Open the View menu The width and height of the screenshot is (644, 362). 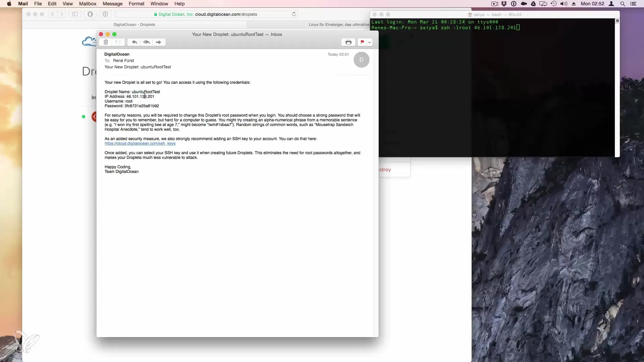67,4
